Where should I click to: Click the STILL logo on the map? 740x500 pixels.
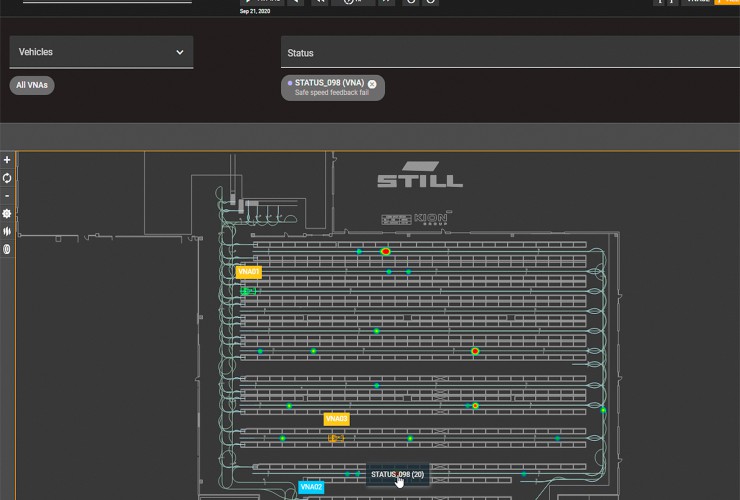[x=419, y=175]
